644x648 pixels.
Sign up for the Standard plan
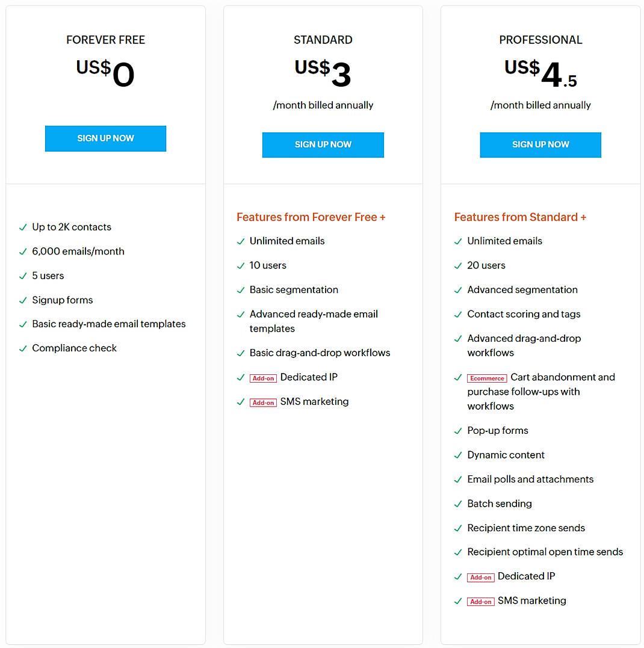323,145
